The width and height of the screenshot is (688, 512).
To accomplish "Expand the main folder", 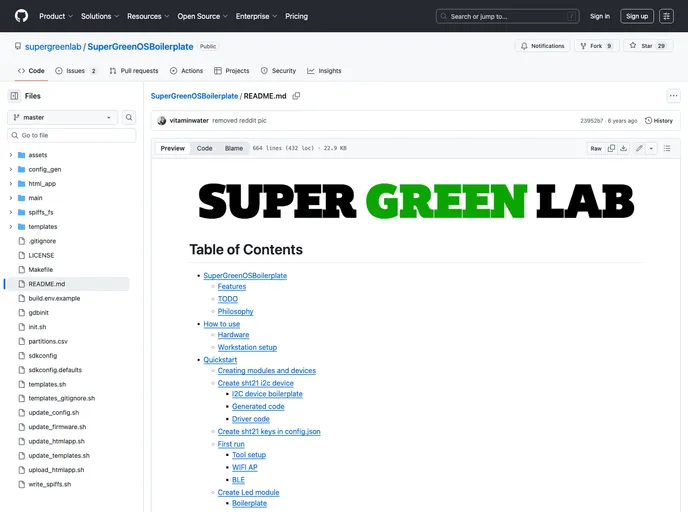I will coord(11,198).
